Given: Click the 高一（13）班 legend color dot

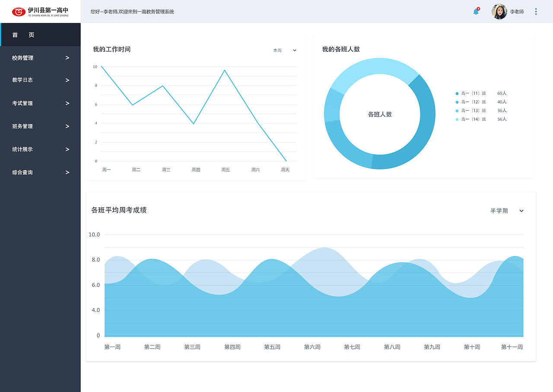Looking at the screenshot, I should coord(457,111).
